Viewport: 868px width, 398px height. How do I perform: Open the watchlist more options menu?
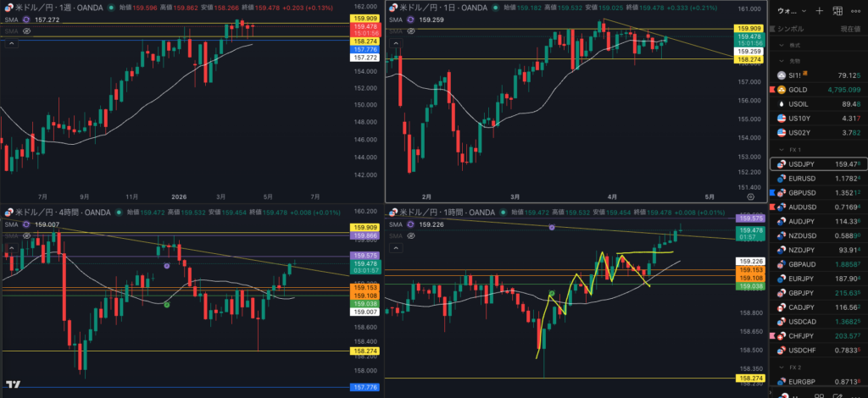[858, 12]
